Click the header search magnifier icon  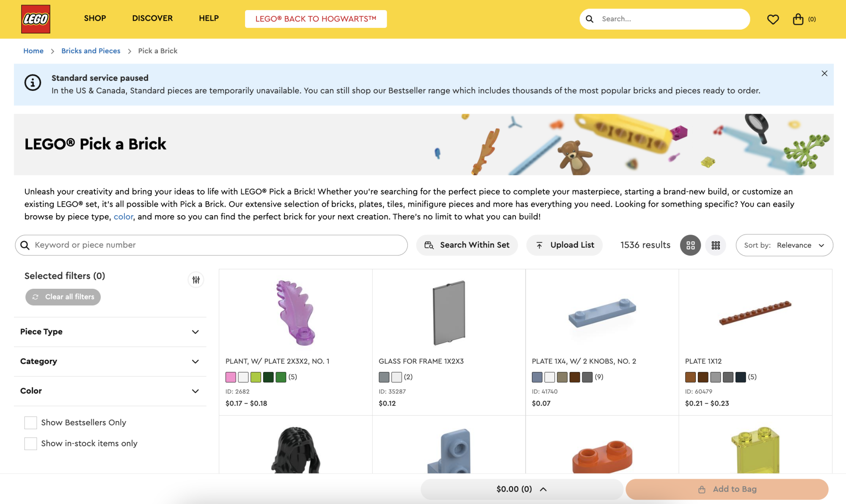coord(590,19)
